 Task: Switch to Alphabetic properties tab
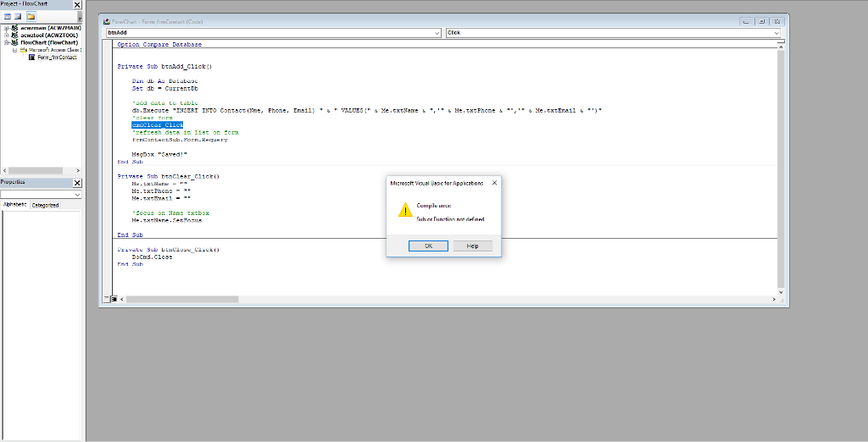click(x=15, y=205)
